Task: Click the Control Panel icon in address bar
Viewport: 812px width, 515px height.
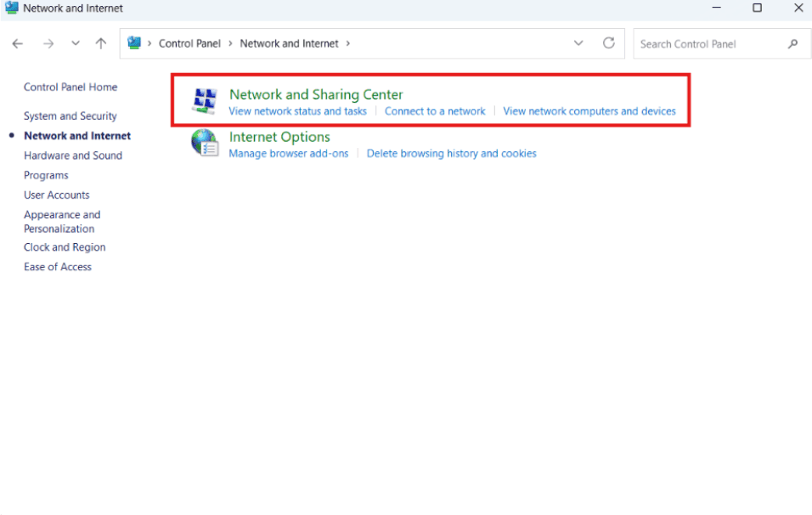Action: pyautogui.click(x=134, y=43)
